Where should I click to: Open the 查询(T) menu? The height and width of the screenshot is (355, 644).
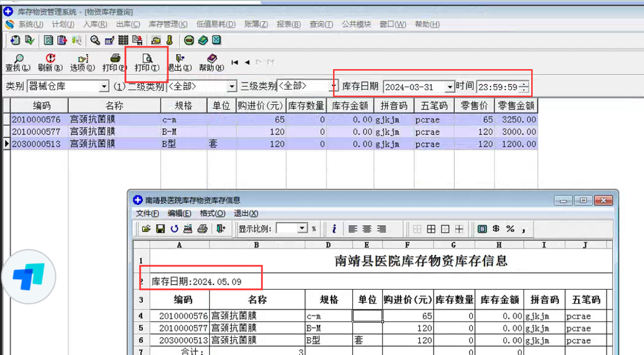pyautogui.click(x=321, y=24)
